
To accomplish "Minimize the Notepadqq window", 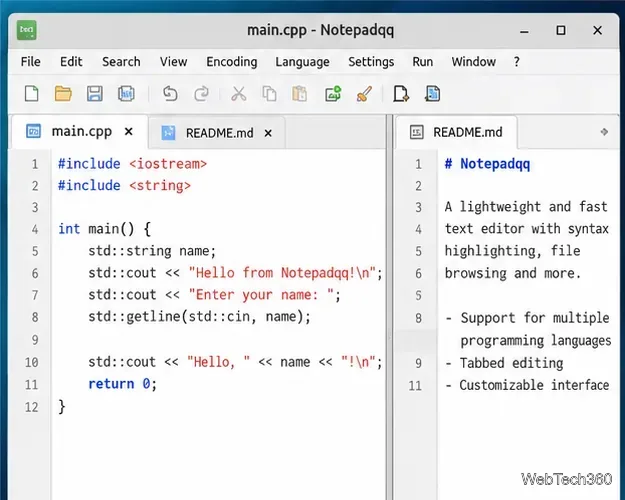I will click(525, 31).
